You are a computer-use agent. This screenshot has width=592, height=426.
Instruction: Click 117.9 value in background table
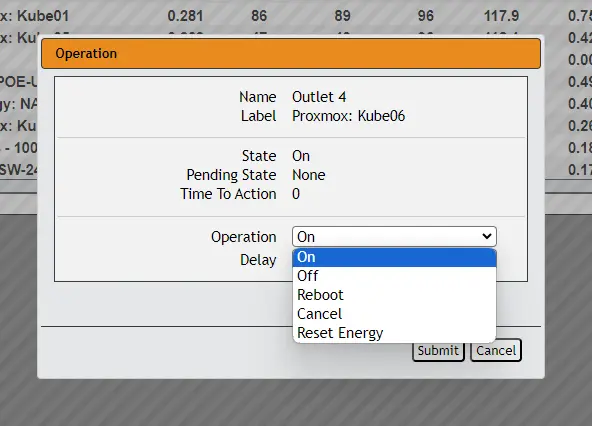501,16
